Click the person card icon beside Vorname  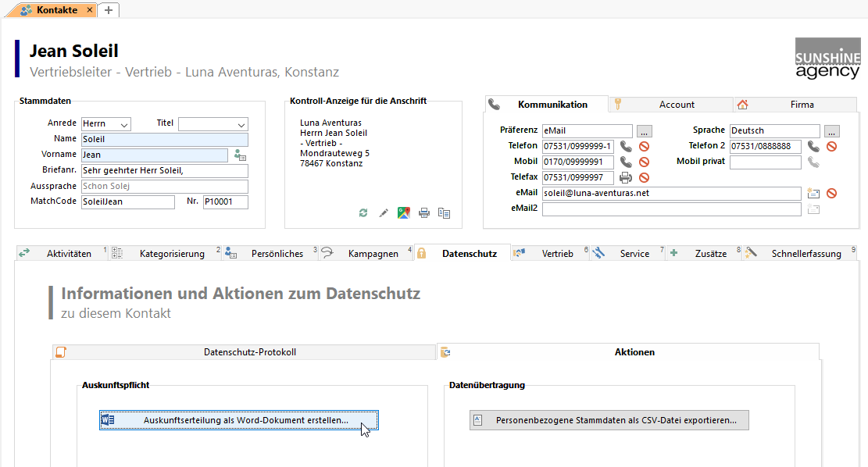tap(240, 155)
